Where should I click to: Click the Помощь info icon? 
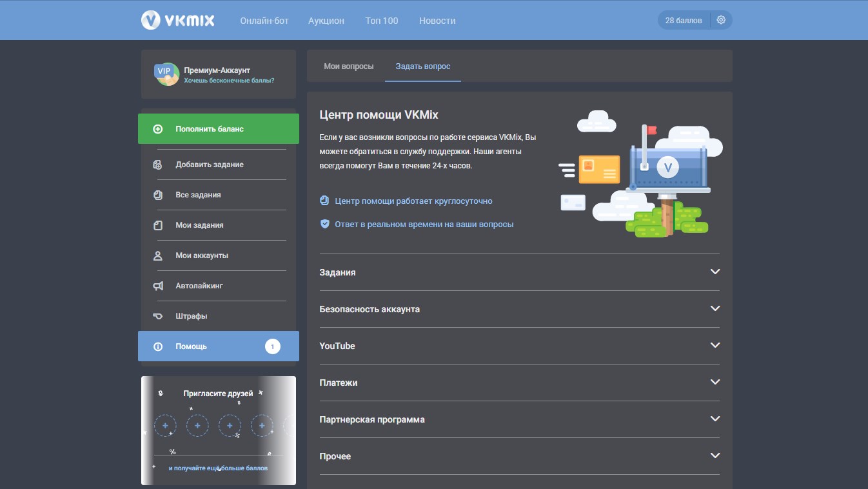click(x=158, y=346)
